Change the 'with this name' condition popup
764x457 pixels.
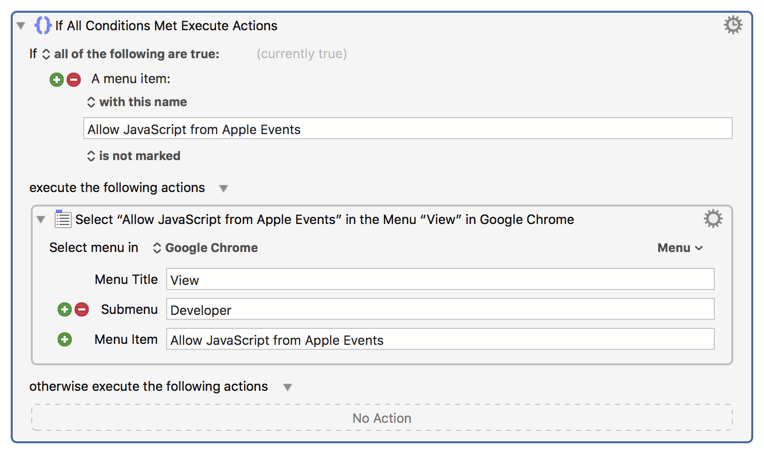click(136, 102)
